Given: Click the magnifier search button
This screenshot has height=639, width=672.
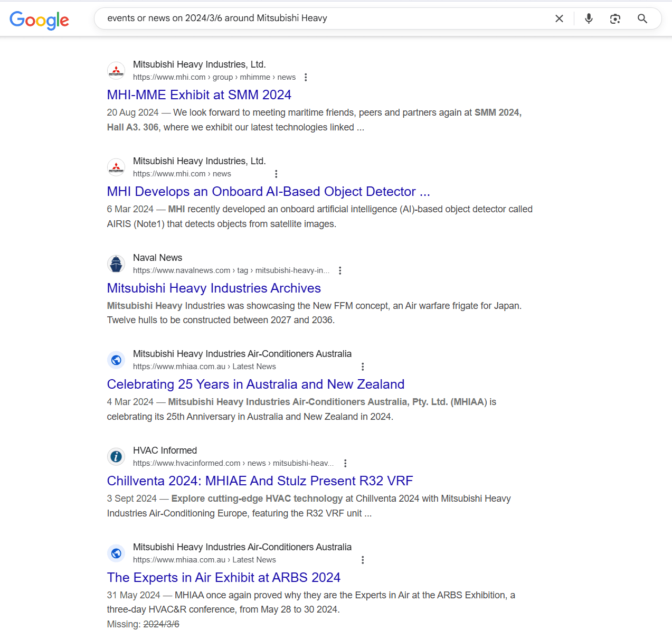Looking at the screenshot, I should coord(642,18).
